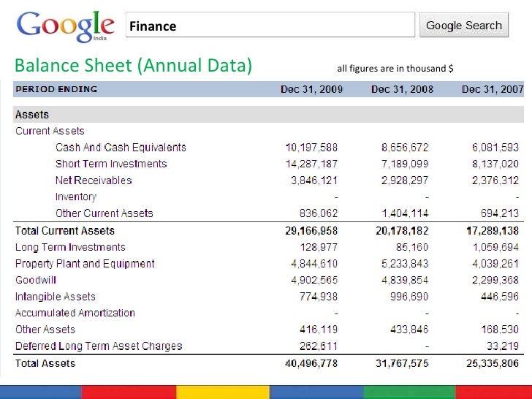Click the Google Search button
532x399 pixels.
(464, 25)
